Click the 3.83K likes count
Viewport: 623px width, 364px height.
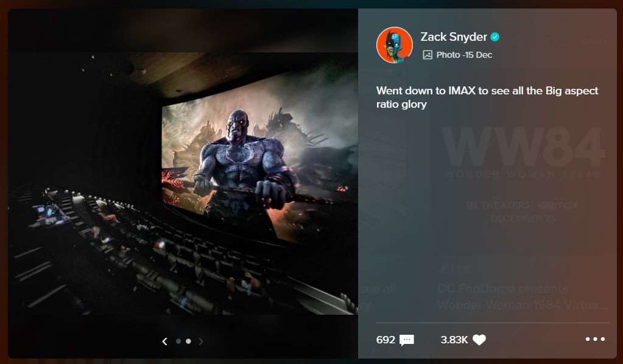pyautogui.click(x=454, y=340)
